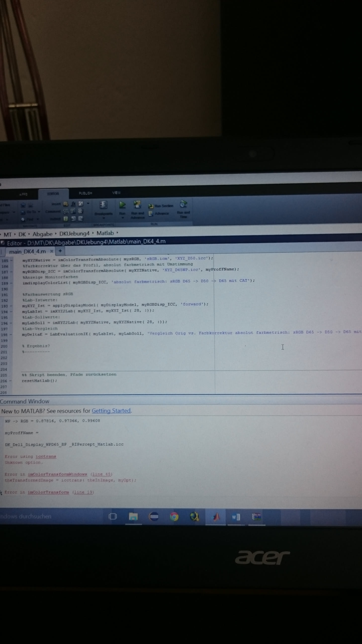Open Google Chrome from the taskbar
This screenshot has height=644, width=362.
click(174, 517)
